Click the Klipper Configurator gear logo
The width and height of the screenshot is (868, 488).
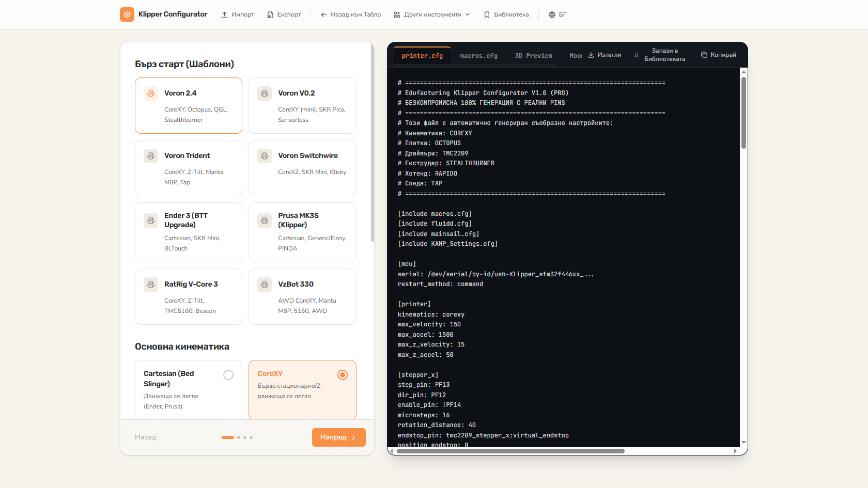point(127,14)
